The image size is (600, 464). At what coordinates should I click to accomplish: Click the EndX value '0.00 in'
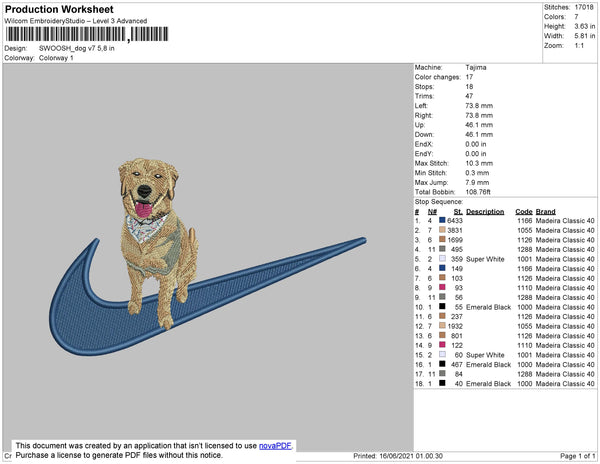476,144
